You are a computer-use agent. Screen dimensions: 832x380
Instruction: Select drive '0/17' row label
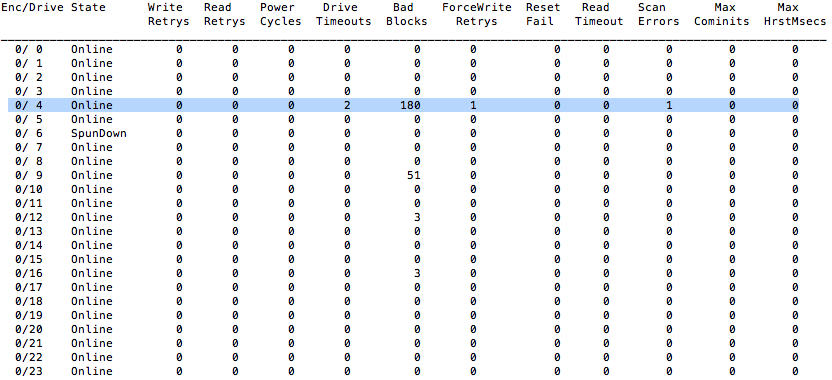pyautogui.click(x=29, y=287)
